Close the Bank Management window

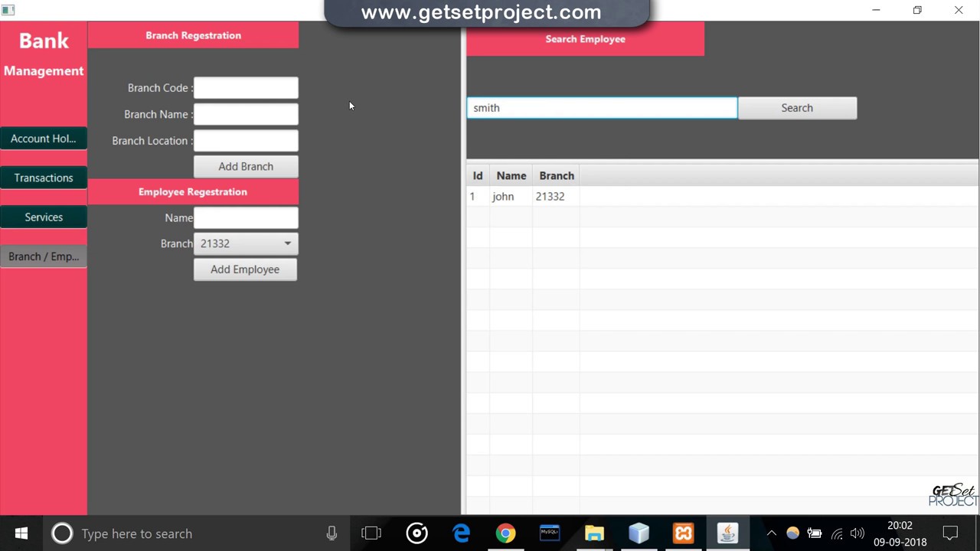tap(959, 10)
